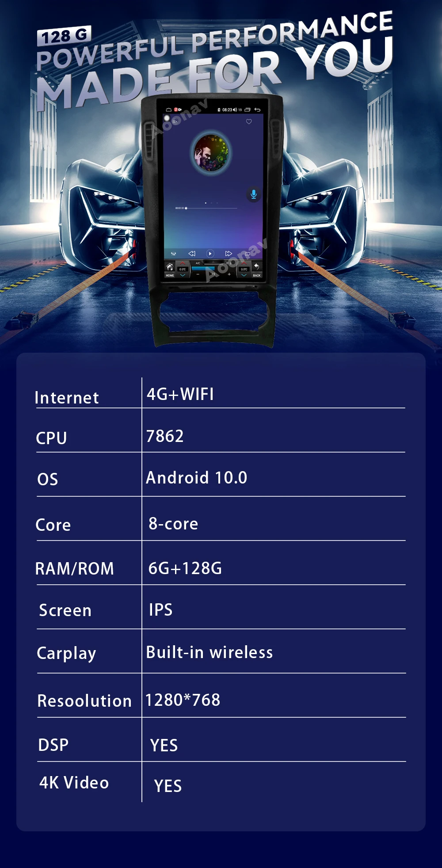
Task: Click the circular album art thumbnail
Action: 211,152
